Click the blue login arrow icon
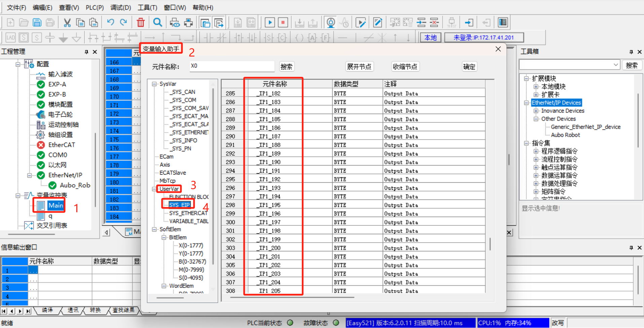Viewport: 644px width, 328px height. coord(469,23)
